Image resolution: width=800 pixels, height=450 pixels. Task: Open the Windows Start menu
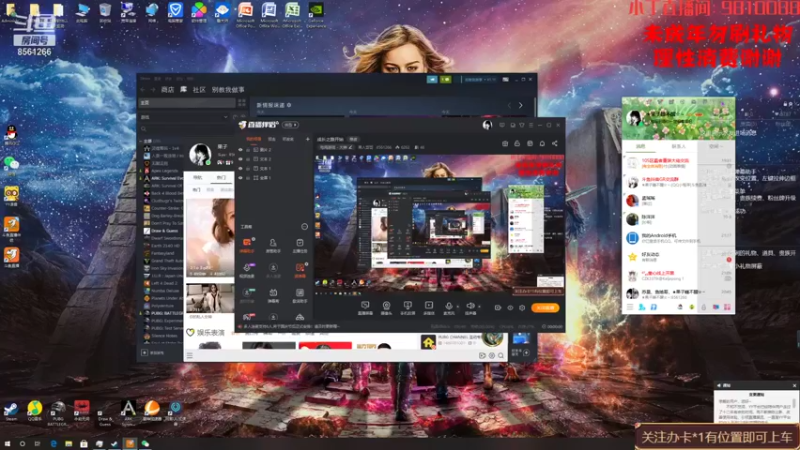point(7,444)
